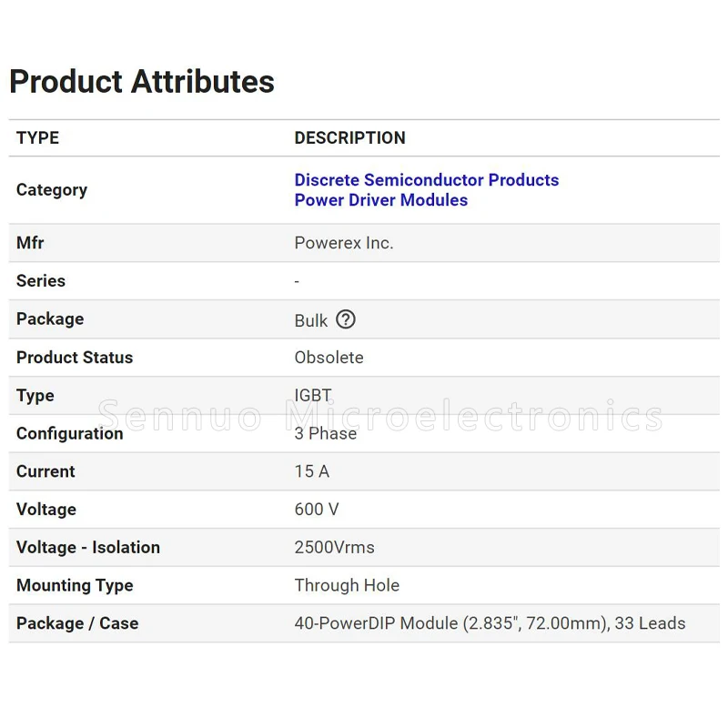Click the Mfr row label

[30, 243]
